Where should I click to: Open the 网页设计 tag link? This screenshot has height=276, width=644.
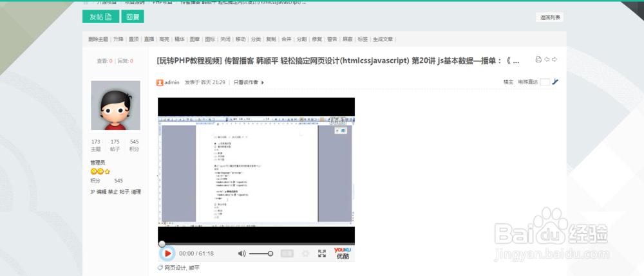[x=175, y=268]
